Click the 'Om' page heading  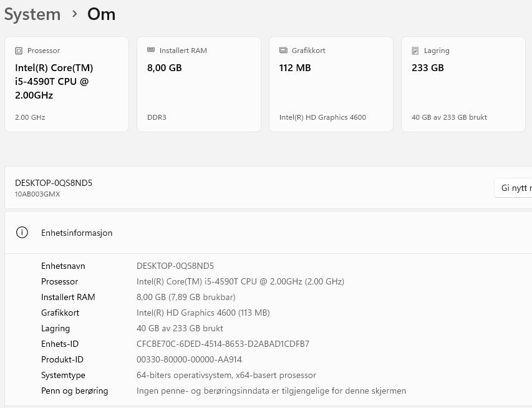tap(102, 14)
